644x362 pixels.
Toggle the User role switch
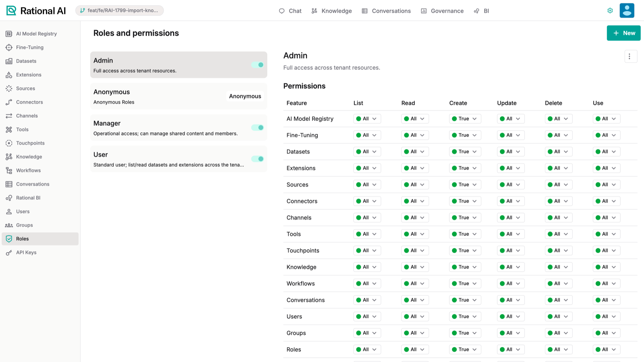coord(257,159)
